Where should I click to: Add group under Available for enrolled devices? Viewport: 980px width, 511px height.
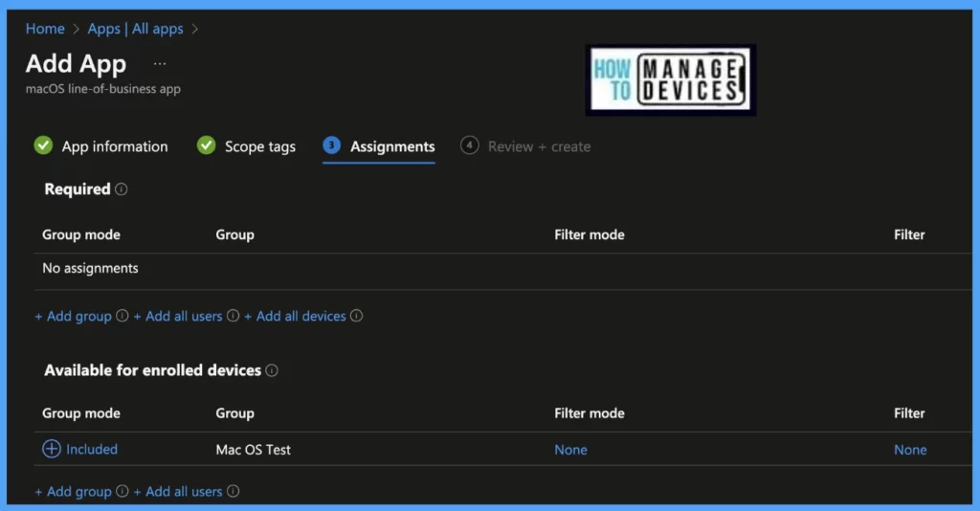click(73, 492)
